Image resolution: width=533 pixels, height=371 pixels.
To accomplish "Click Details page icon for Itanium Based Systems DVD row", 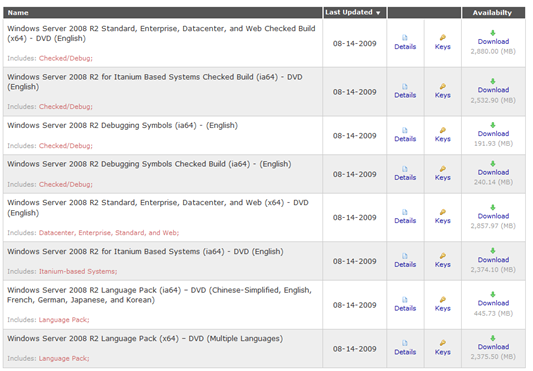I will [405, 256].
